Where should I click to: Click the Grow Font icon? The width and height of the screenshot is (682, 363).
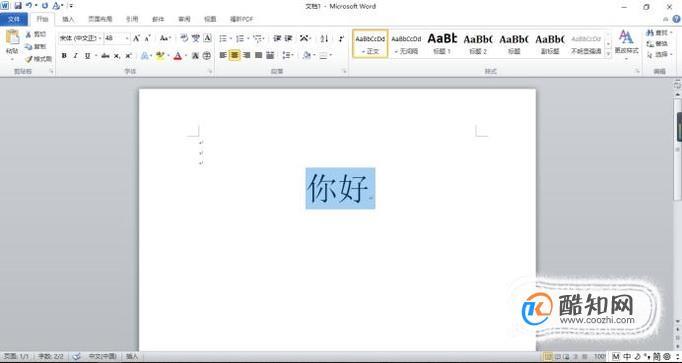tap(137, 38)
